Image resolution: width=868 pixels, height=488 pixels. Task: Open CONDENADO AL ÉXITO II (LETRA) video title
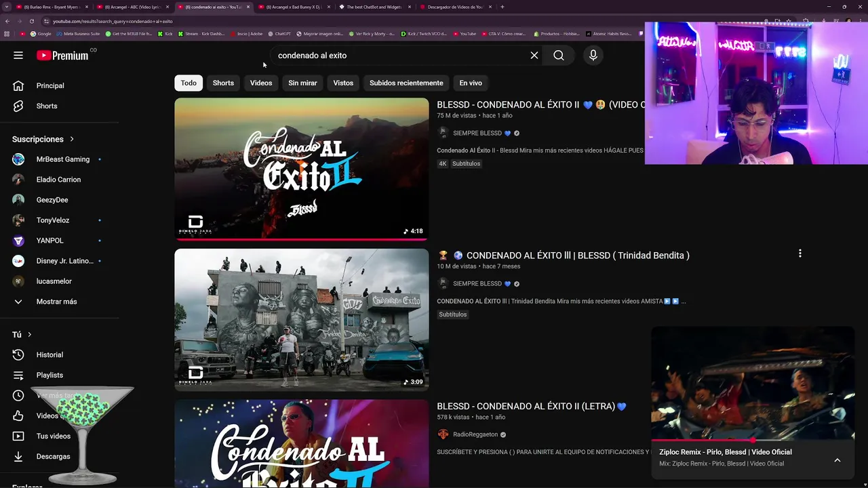click(532, 406)
